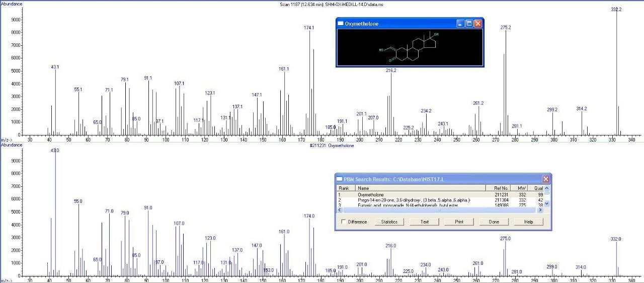Click Qual value 99 cell
Screen dimensions: 644x283
tap(540, 194)
